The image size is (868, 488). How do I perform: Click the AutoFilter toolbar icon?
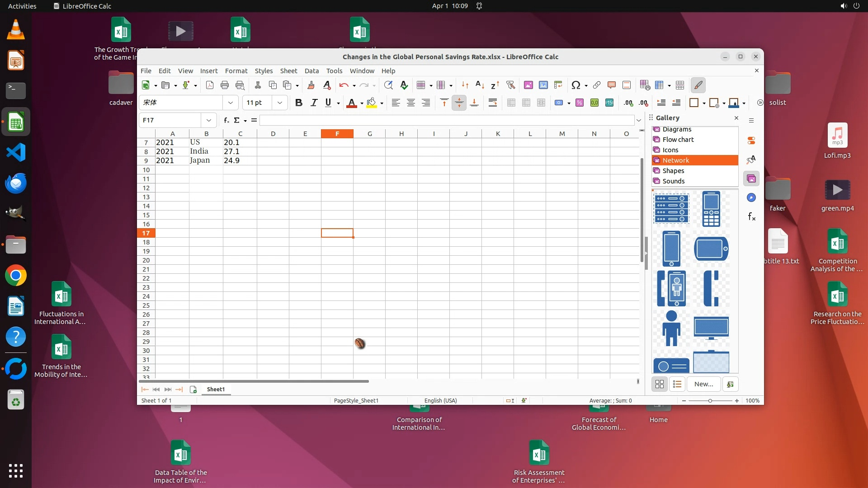(x=510, y=85)
